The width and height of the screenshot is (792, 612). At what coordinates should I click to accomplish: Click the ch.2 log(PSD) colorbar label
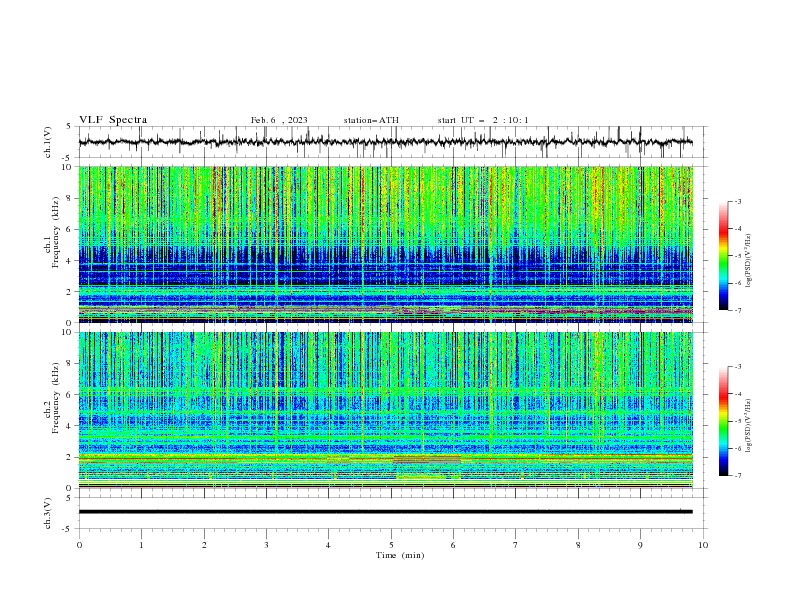[748, 426]
